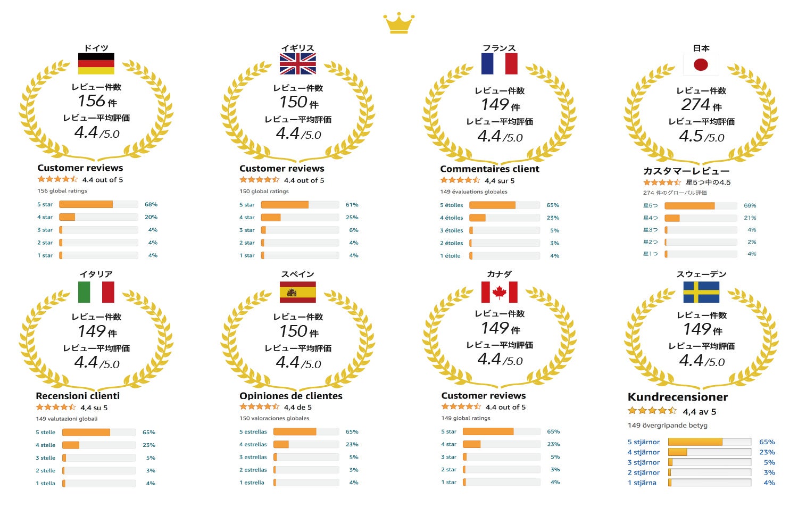Click the Canadian maple leaf flag
This screenshot has width=798, height=532.
click(499, 292)
